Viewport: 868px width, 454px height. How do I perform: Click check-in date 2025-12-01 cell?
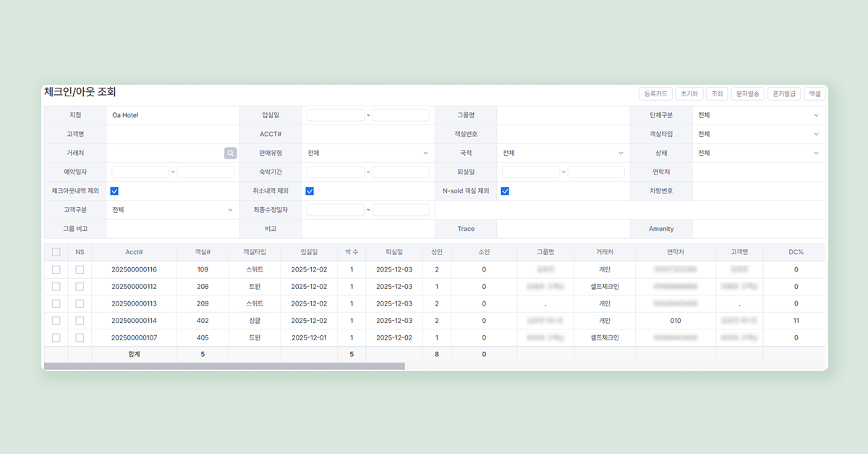[x=309, y=337]
